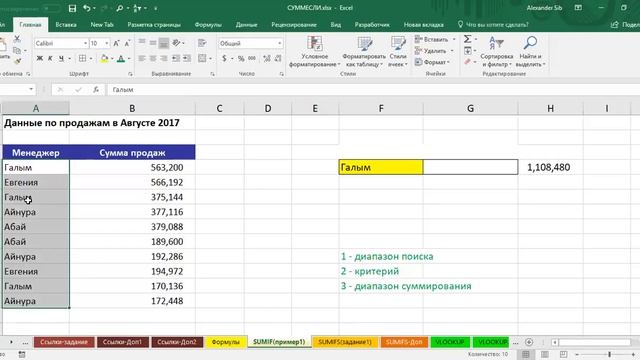Click Decrease Indent icon
The width and height of the screenshot is (640, 360).
click(176, 59)
